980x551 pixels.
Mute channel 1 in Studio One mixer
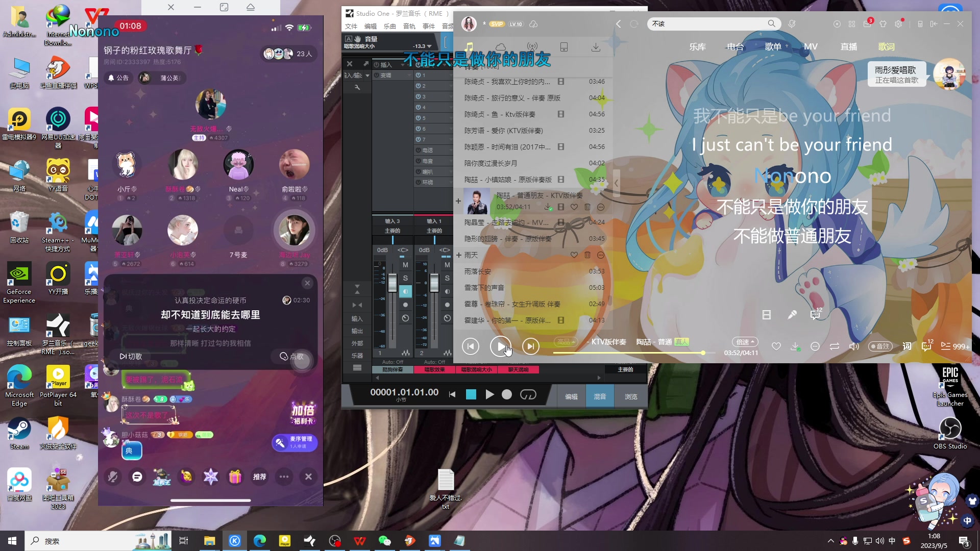tap(405, 265)
